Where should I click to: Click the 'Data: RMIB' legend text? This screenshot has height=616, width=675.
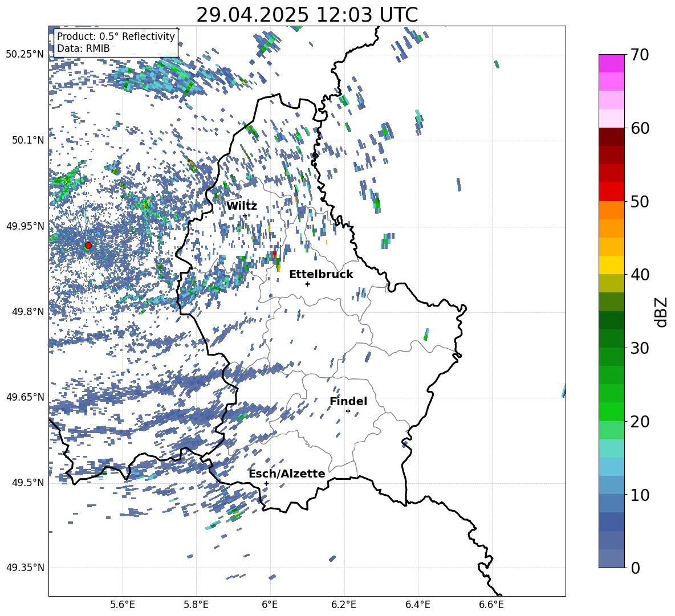(83, 48)
